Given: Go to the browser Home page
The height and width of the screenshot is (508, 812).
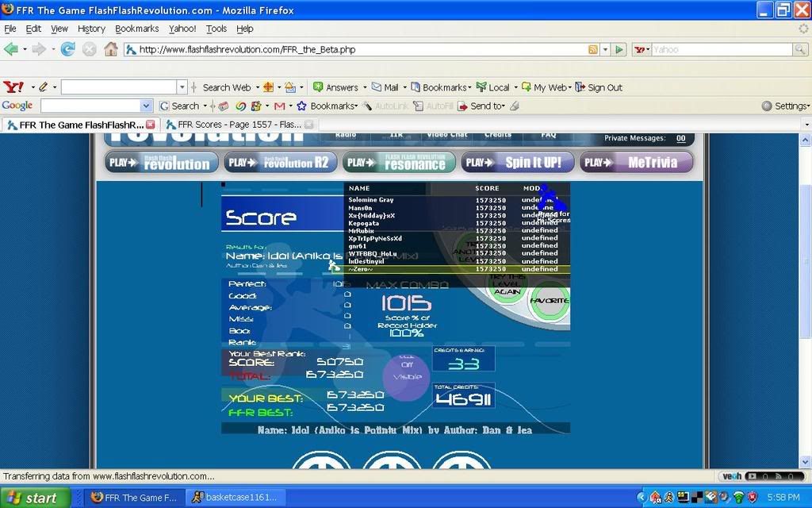Looking at the screenshot, I should 111,49.
